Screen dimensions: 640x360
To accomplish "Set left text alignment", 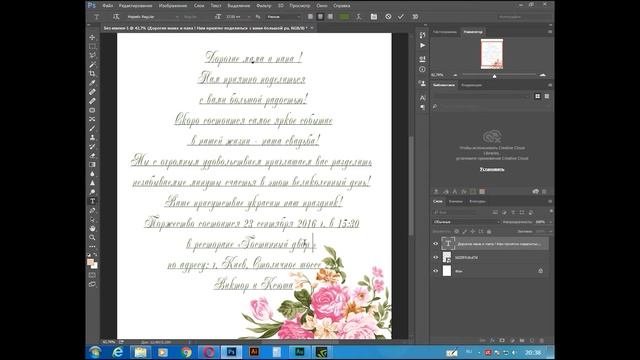I will coord(310,17).
